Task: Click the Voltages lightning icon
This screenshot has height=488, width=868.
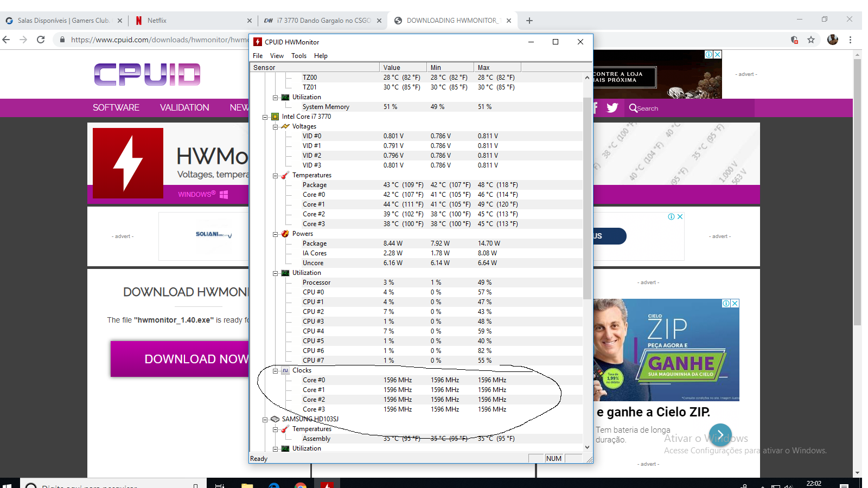Action: tap(285, 126)
